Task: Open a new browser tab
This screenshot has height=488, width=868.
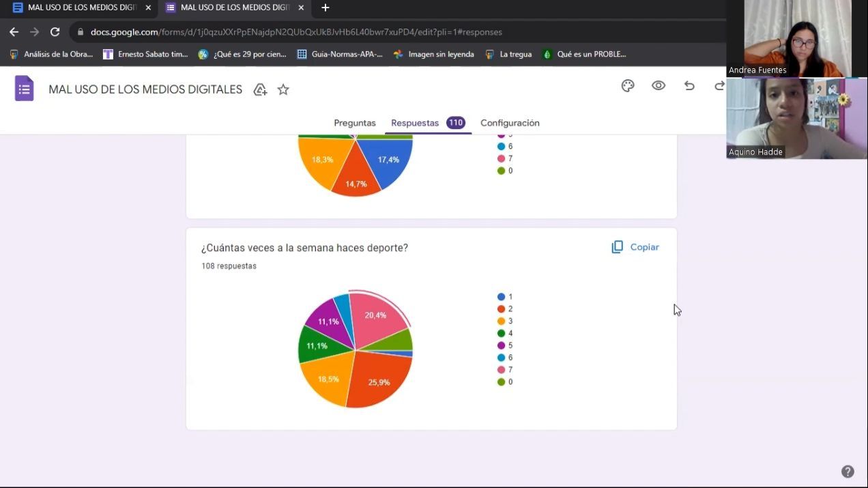Action: [x=325, y=8]
